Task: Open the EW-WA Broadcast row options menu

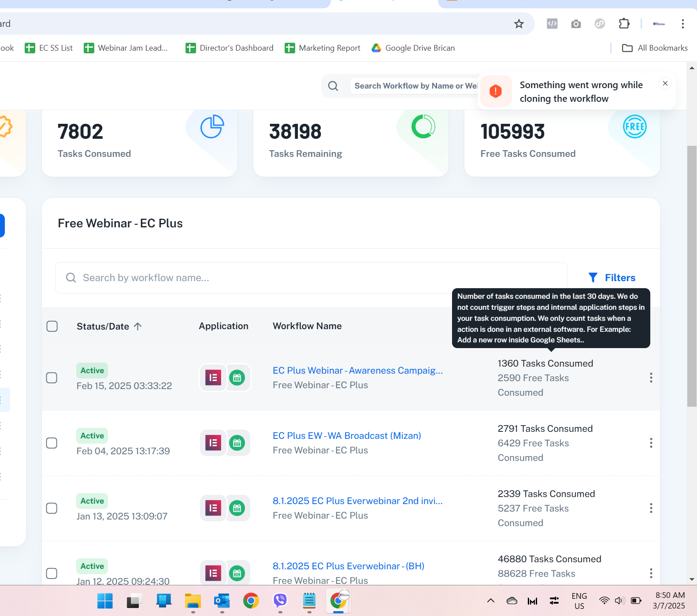Action: pos(651,443)
